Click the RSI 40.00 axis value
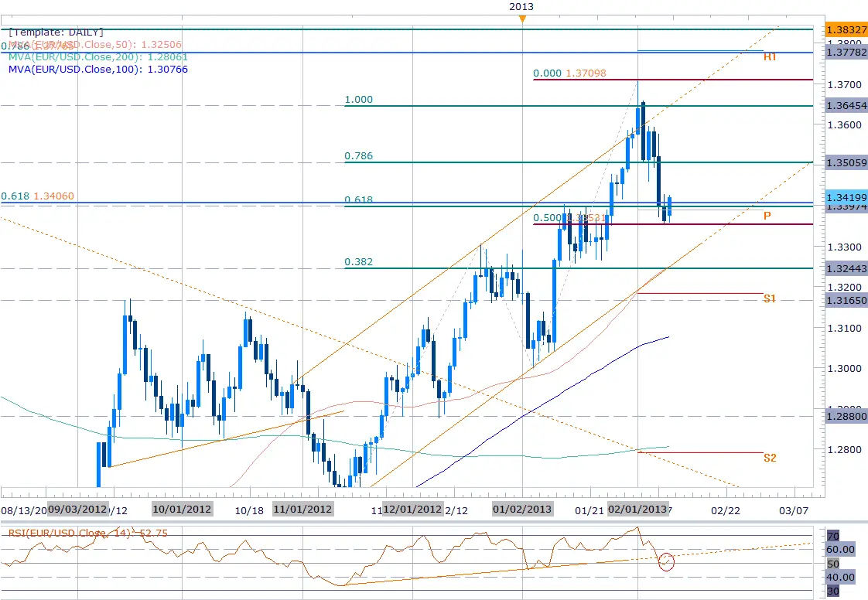The width and height of the screenshot is (868, 600). point(840,578)
